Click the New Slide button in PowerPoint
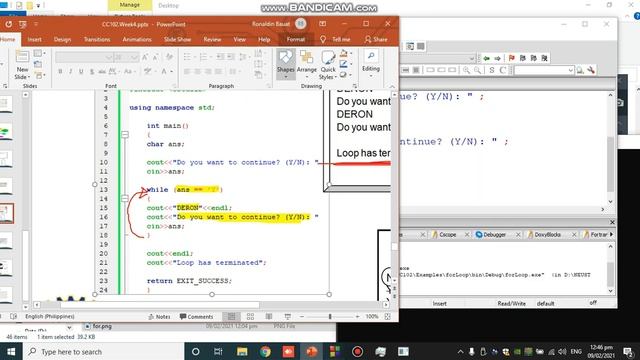This screenshot has width=640, height=360. coord(22,65)
